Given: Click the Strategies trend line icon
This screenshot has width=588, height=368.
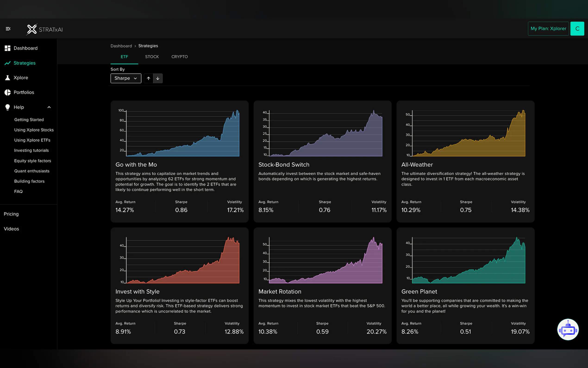Looking at the screenshot, I should pyautogui.click(x=8, y=63).
